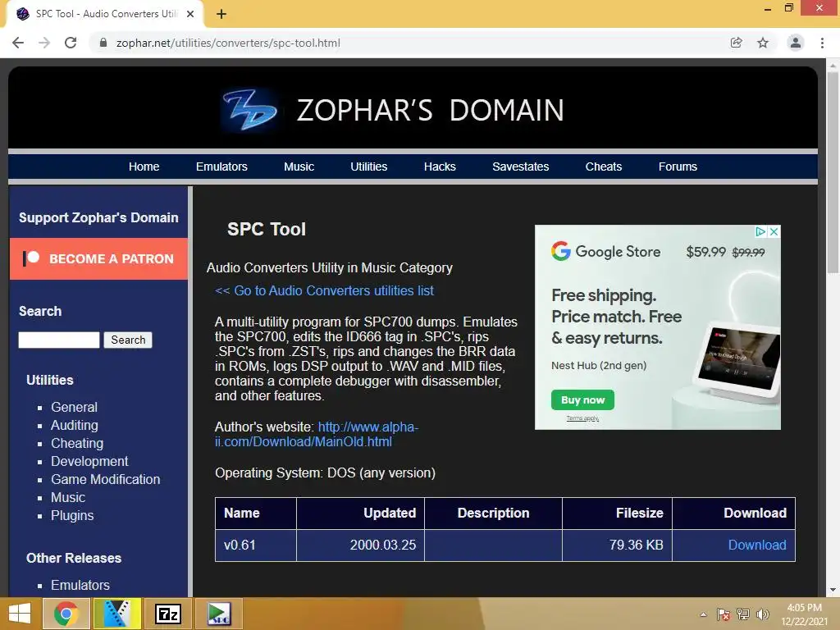Click the site search text field

(x=59, y=340)
